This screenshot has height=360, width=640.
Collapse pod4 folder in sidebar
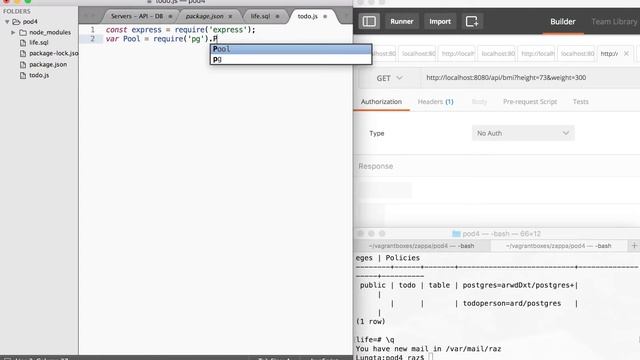pyautogui.click(x=7, y=22)
